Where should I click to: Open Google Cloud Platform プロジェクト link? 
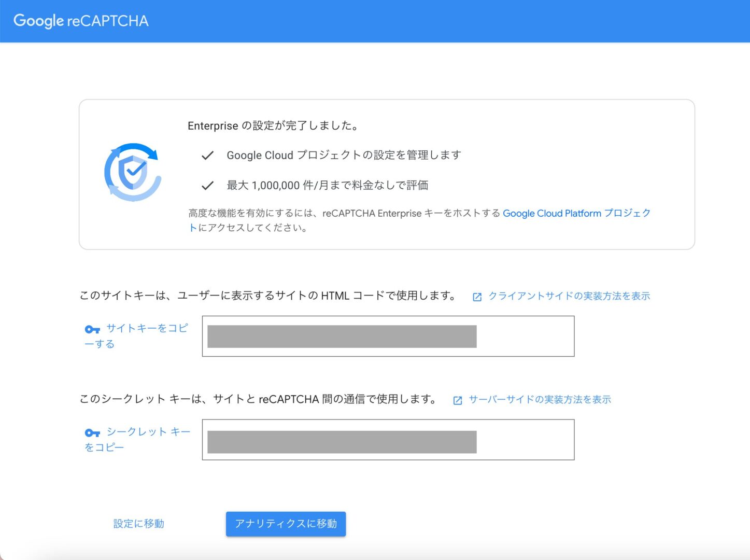pyautogui.click(x=419, y=220)
